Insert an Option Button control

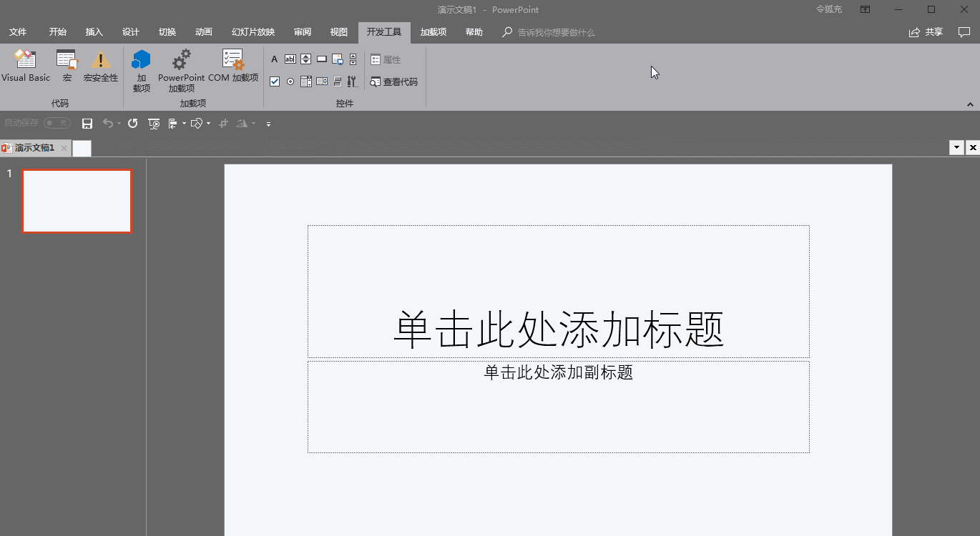[x=290, y=81]
